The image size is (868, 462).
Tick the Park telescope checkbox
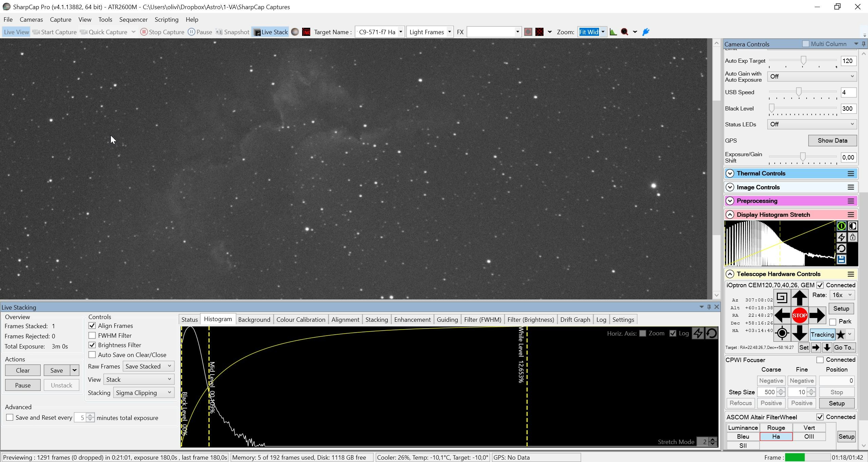pos(833,322)
